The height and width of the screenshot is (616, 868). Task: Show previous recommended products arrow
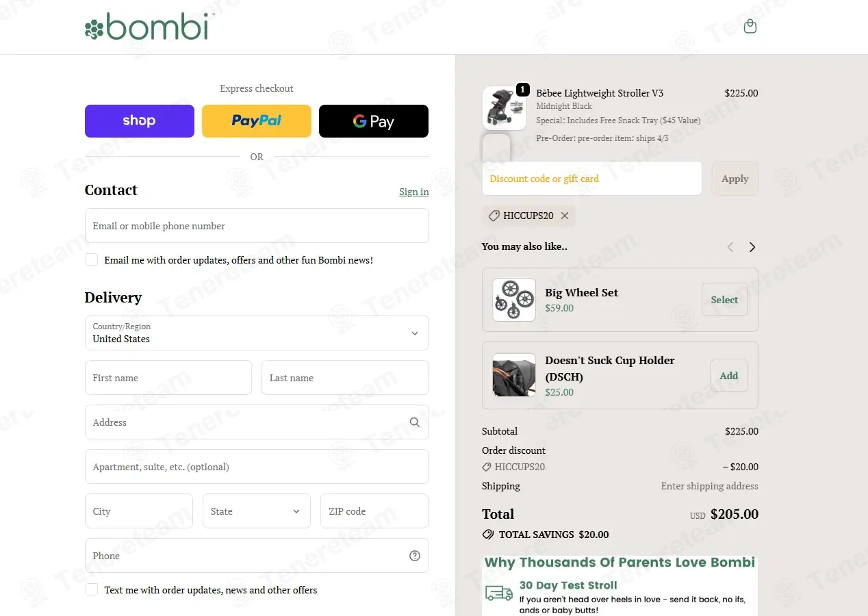[x=730, y=247]
